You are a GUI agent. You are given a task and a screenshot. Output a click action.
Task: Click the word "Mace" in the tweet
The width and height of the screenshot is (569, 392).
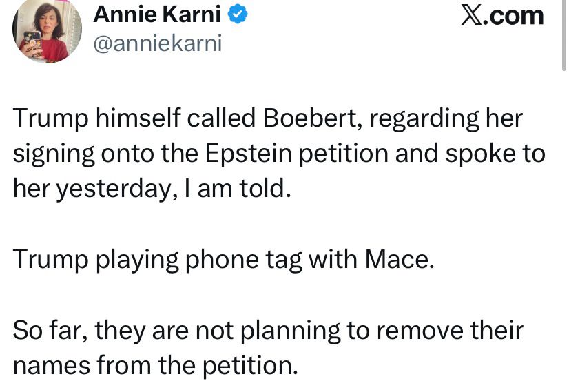[400, 260]
